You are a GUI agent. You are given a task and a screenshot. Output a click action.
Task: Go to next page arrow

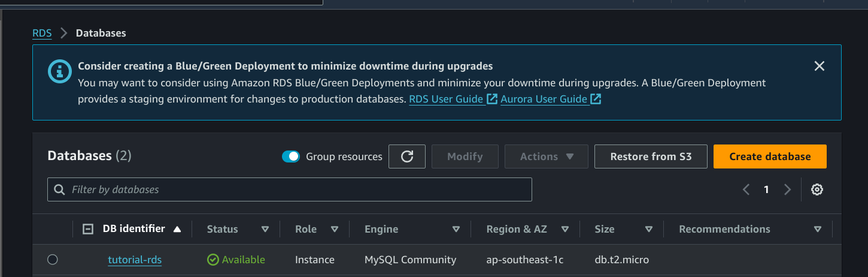tap(787, 189)
